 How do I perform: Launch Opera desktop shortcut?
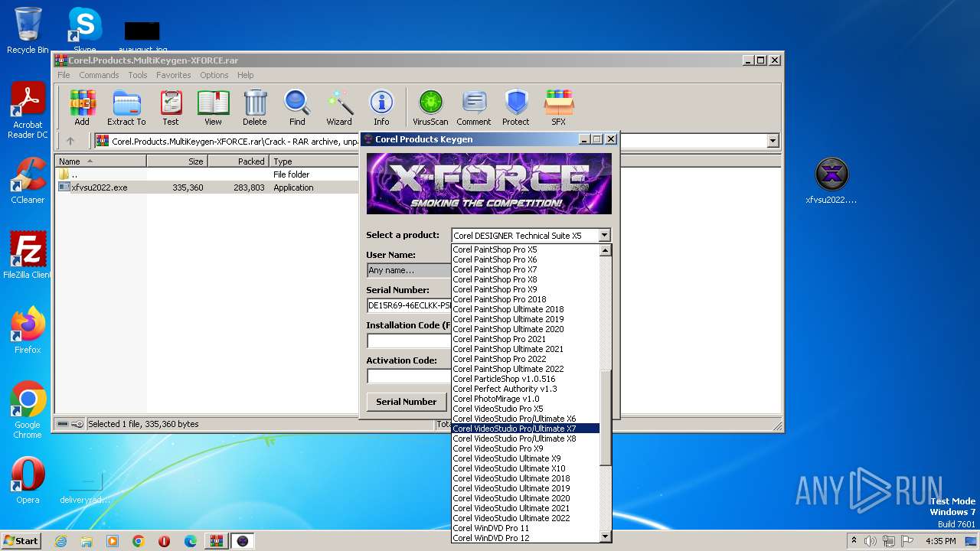(28, 481)
